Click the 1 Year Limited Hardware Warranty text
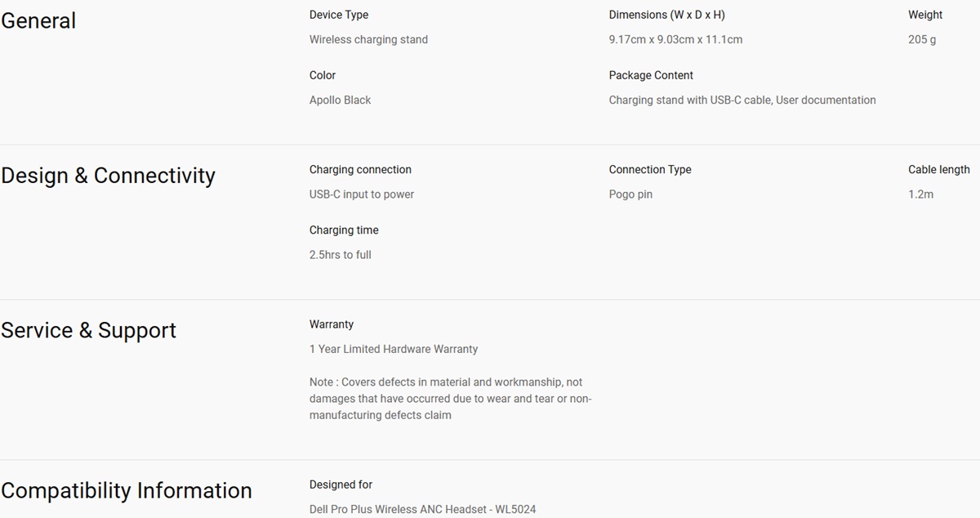 394,349
